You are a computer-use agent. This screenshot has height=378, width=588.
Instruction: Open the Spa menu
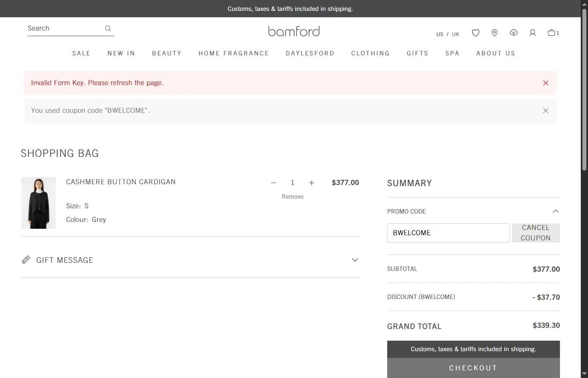point(452,53)
